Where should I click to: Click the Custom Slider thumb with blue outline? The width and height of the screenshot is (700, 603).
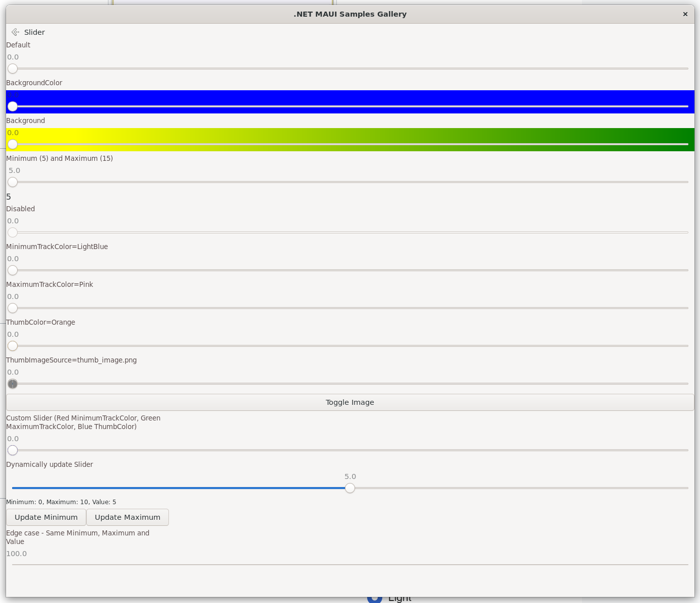point(13,450)
